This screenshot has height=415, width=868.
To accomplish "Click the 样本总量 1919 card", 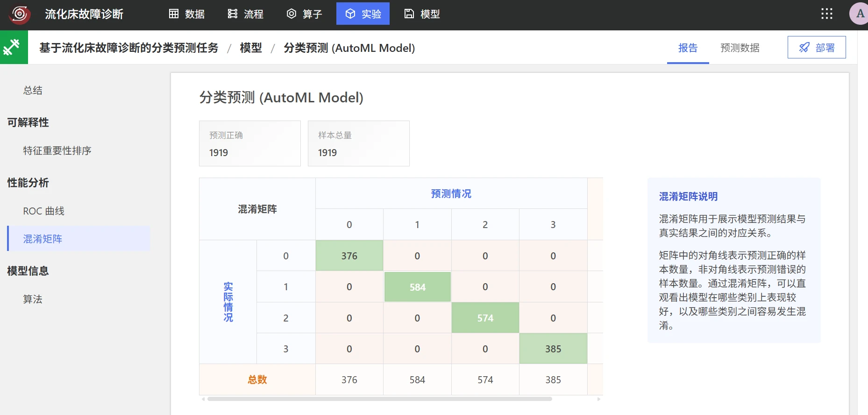I will click(x=359, y=143).
